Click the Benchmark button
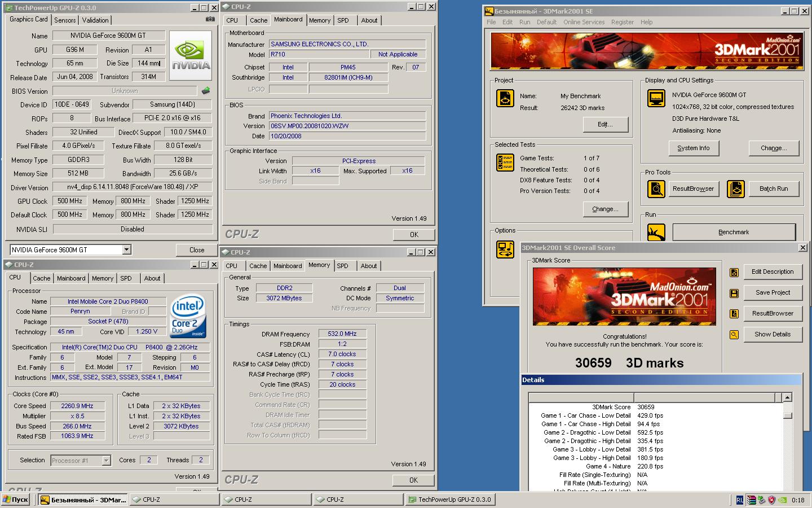This screenshot has height=508, width=812. [x=734, y=232]
